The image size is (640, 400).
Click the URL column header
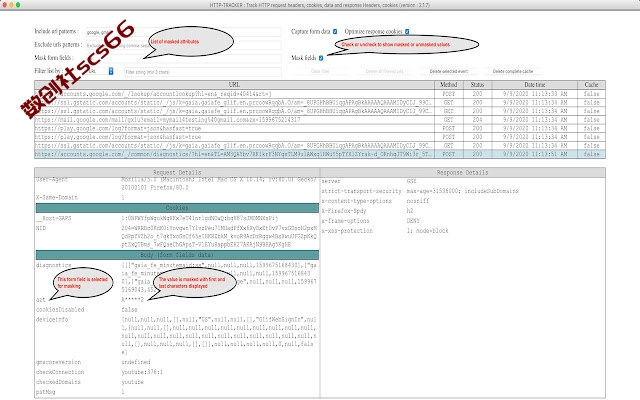(x=234, y=85)
